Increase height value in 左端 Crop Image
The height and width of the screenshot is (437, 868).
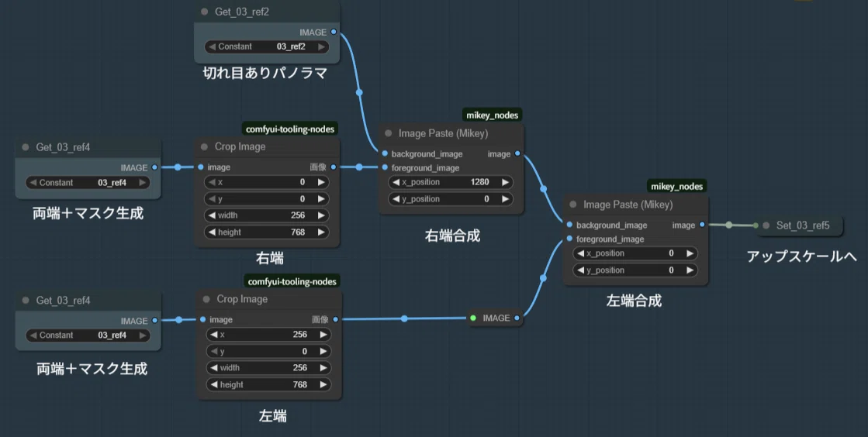click(323, 384)
